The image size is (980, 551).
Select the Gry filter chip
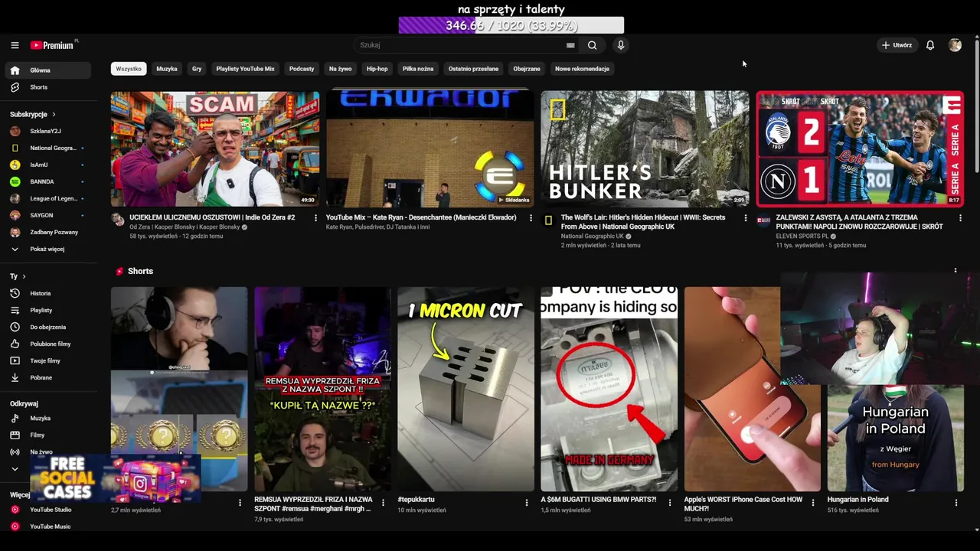(x=197, y=69)
